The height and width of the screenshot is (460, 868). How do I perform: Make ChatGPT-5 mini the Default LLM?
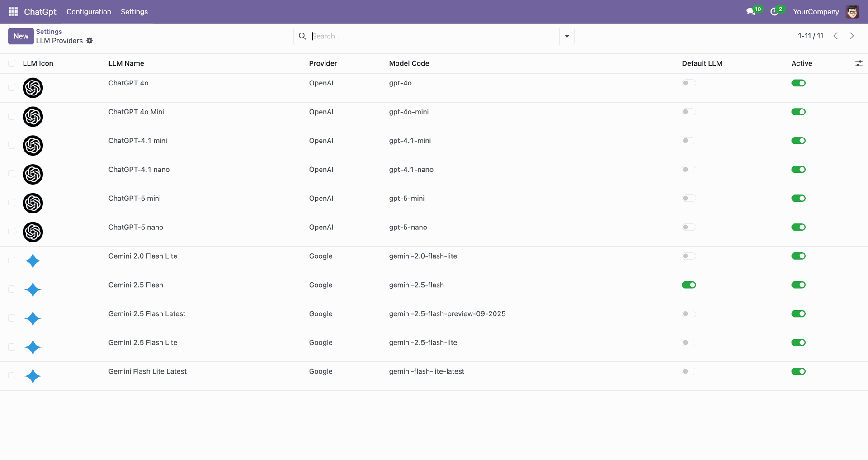pos(689,199)
